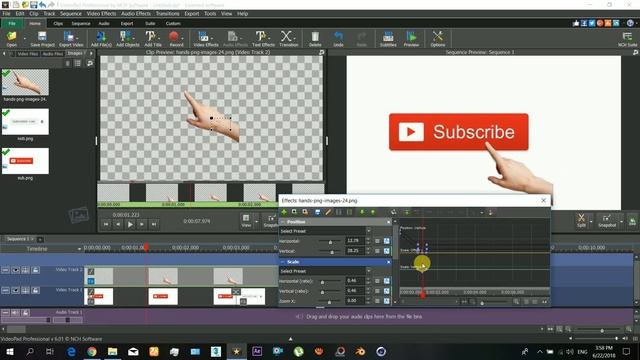This screenshot has height=360, width=640.
Task: Click the clip preview View icon
Action: coord(246,218)
